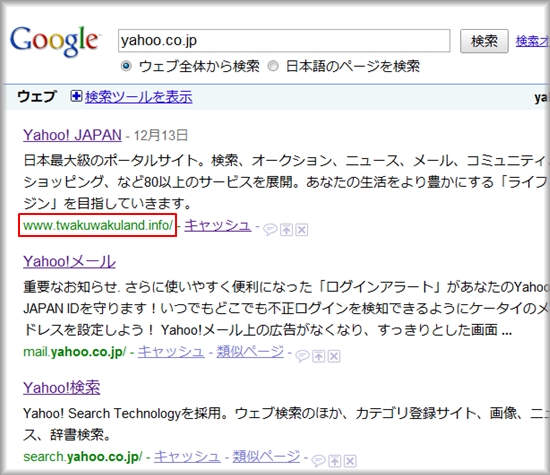Screen dimensions: 550x475
Task: Click remove X icon on search.yahoo.co.jp result
Action: [350, 461]
